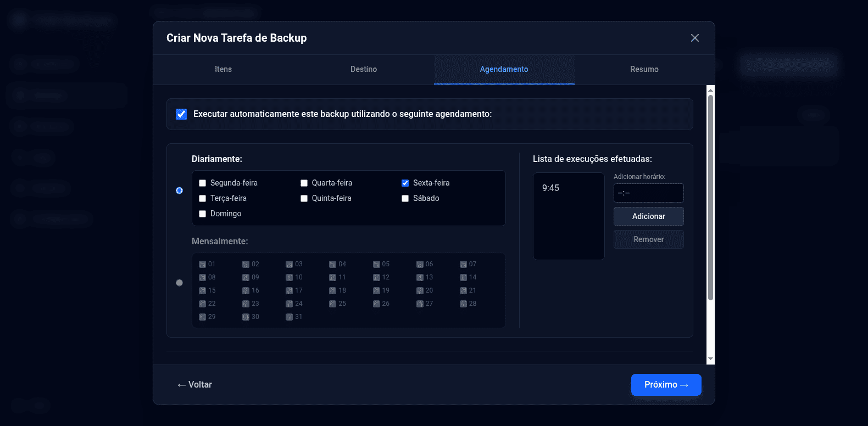This screenshot has height=426, width=868.
Task: Select the day 12 checkbox
Action: pyautogui.click(x=376, y=278)
